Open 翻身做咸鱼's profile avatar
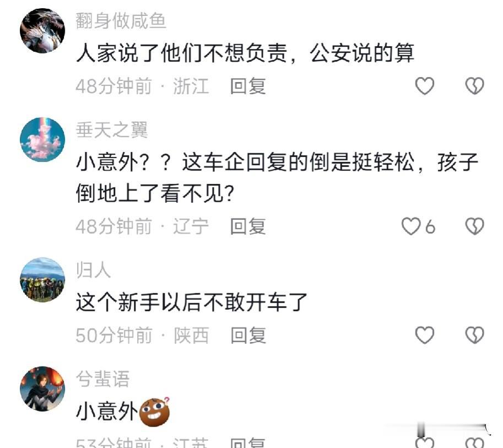This screenshot has width=503, height=448. tap(42, 30)
